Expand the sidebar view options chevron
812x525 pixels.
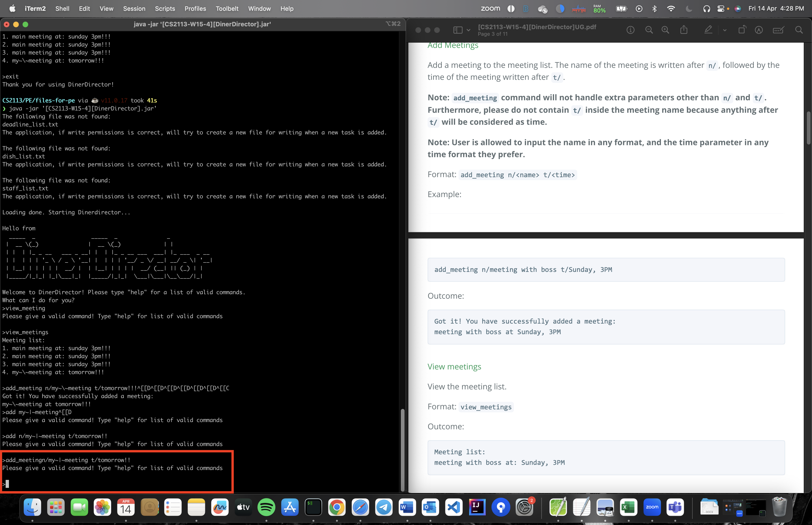(468, 30)
